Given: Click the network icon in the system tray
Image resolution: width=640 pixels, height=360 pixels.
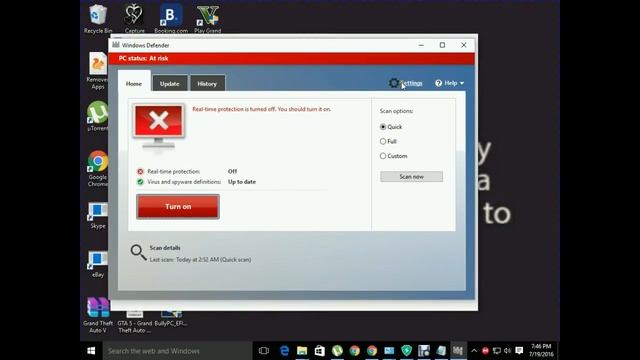Looking at the screenshot, I should coord(497,351).
